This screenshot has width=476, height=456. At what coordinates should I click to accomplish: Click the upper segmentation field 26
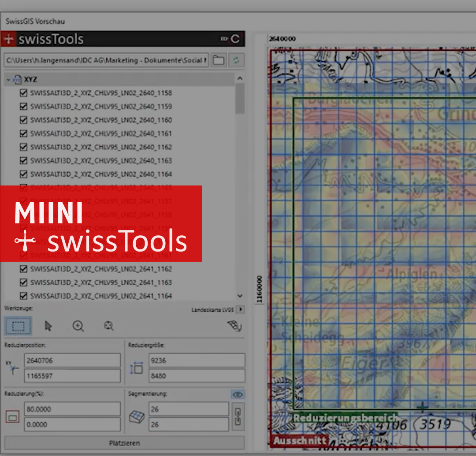coord(189,409)
